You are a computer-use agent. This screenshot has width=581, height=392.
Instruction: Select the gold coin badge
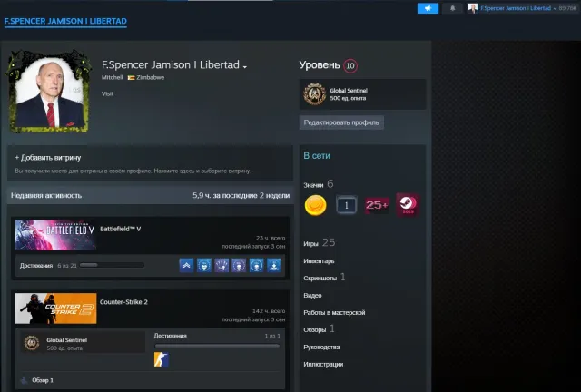click(x=315, y=205)
